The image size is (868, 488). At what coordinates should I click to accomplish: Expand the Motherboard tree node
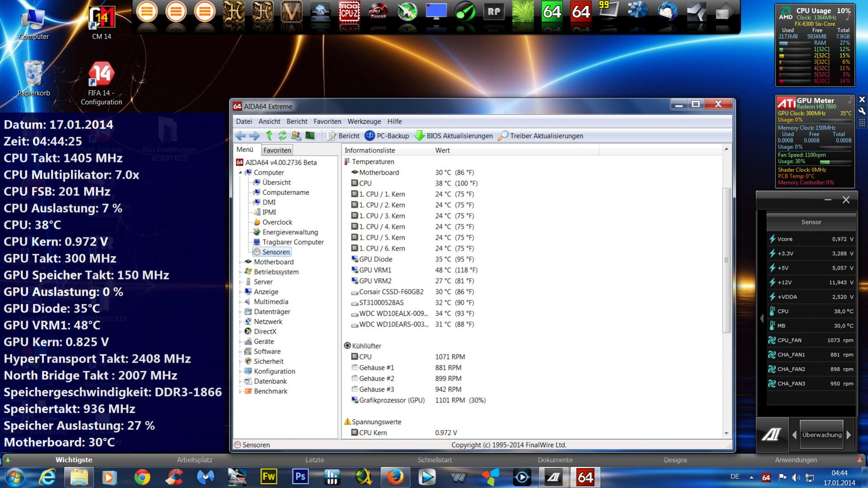pos(240,262)
